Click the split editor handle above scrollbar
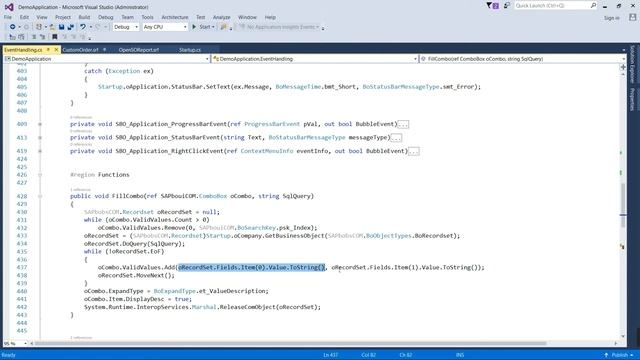The image size is (640, 360). click(x=623, y=67)
